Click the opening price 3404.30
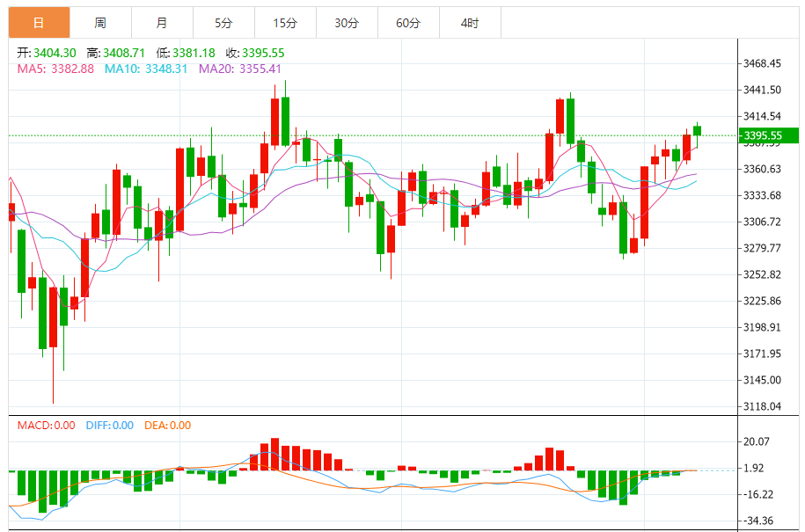Image resolution: width=805 pixels, height=532 pixels. (55, 53)
